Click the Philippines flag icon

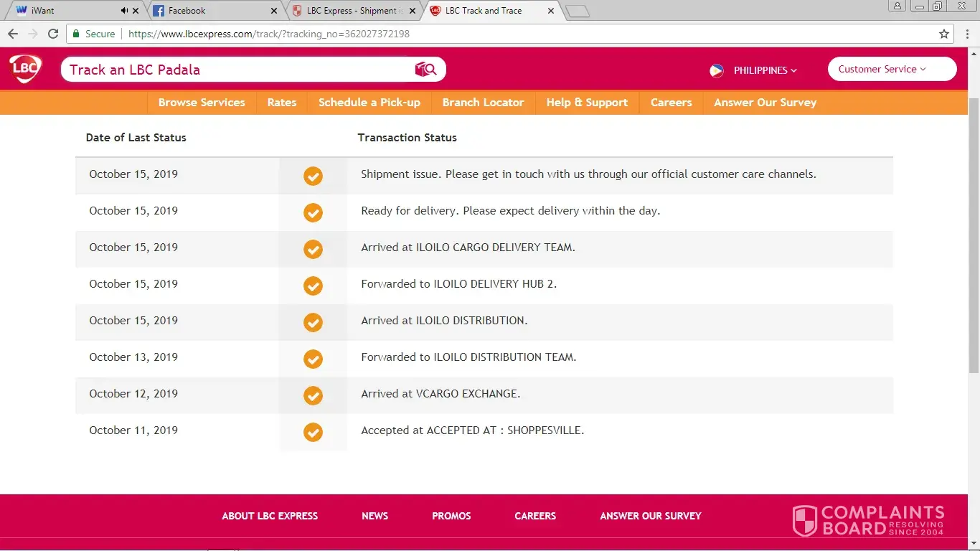coord(716,70)
